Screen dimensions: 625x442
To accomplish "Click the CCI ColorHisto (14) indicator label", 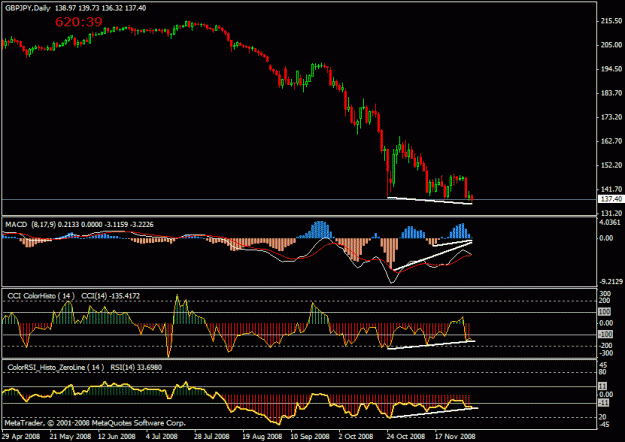I will (41, 296).
